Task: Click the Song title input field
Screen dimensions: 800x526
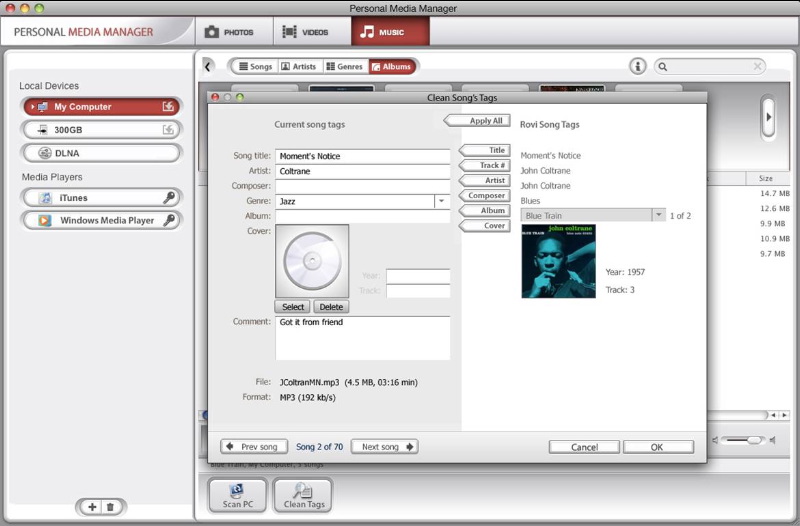Action: (362, 156)
